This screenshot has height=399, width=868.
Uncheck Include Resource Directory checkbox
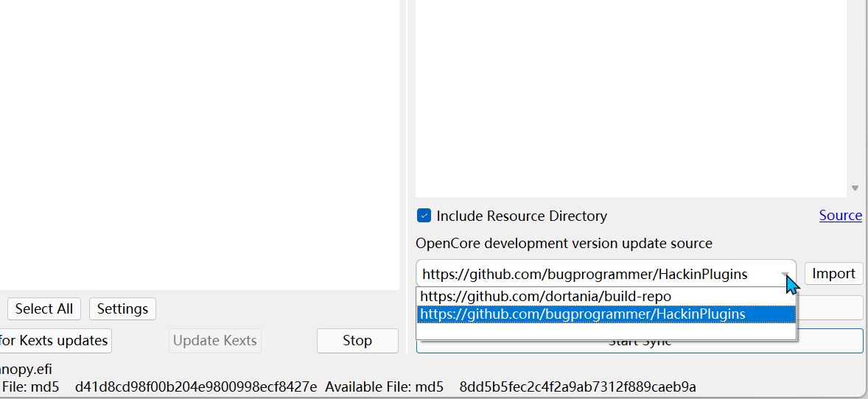(x=424, y=215)
